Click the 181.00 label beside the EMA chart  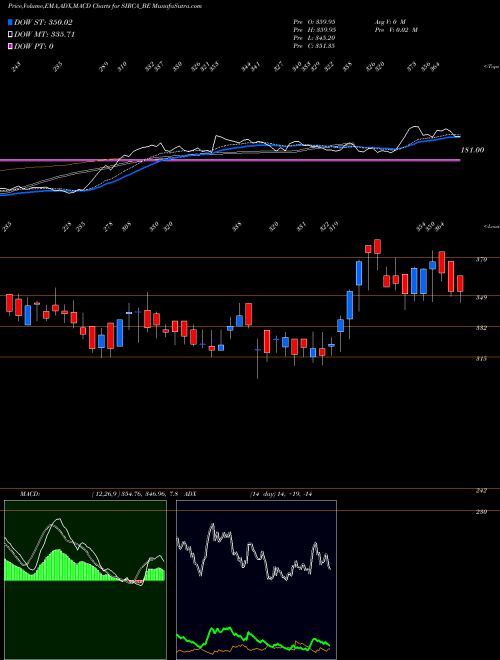point(473,150)
